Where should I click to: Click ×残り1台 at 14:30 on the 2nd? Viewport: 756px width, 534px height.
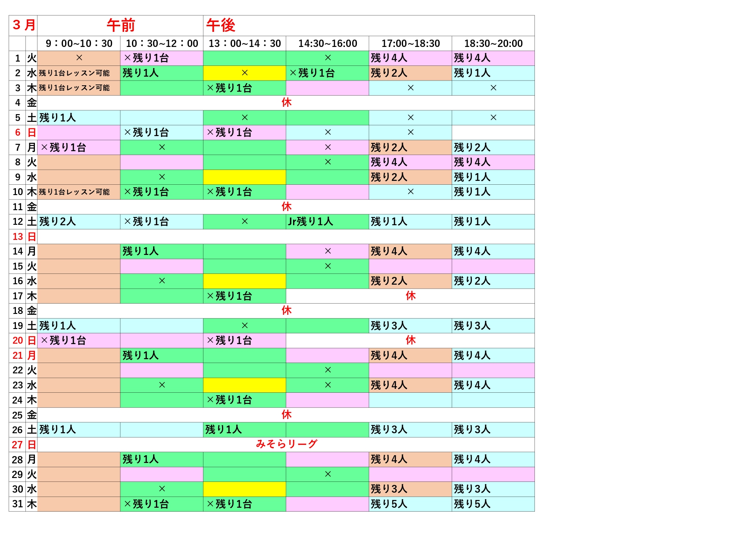pyautogui.click(x=312, y=73)
